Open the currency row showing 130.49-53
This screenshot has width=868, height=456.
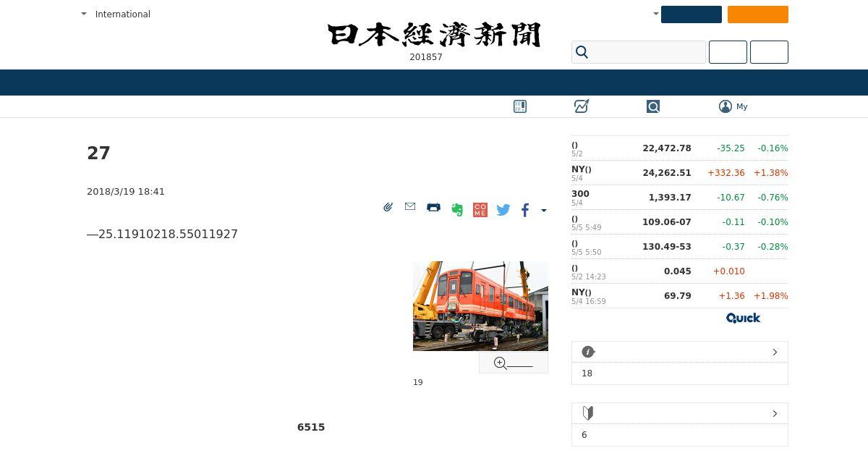[x=680, y=247]
